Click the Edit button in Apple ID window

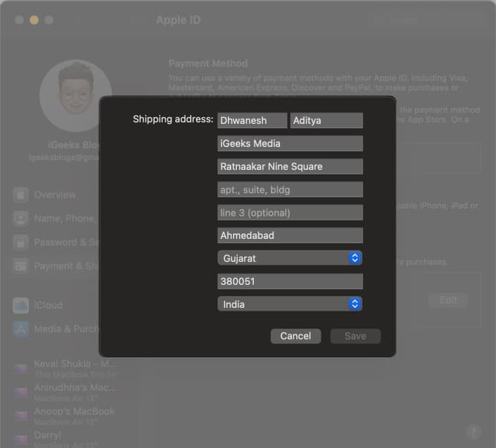448,300
